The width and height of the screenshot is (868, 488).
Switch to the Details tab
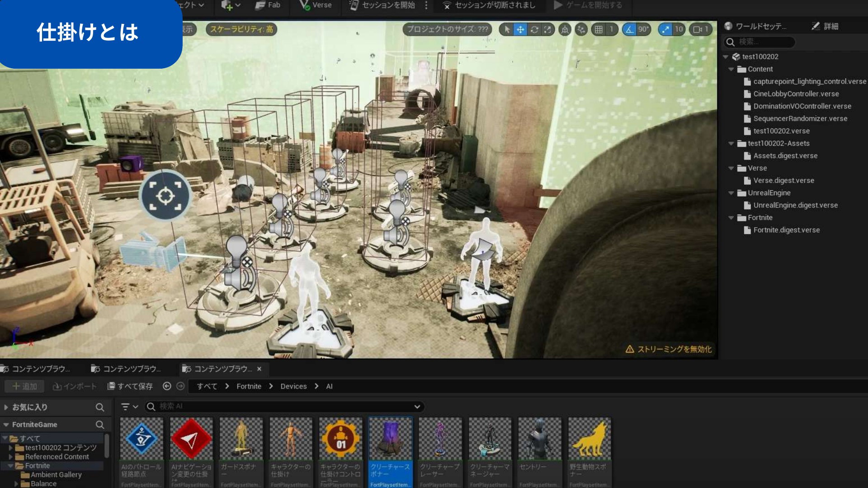[826, 26]
